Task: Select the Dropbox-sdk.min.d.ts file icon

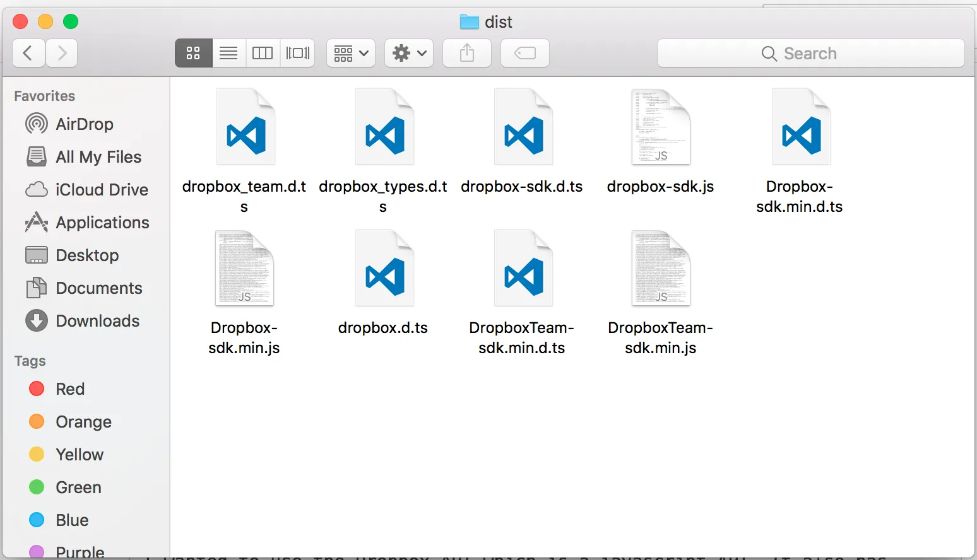Action: click(x=800, y=127)
